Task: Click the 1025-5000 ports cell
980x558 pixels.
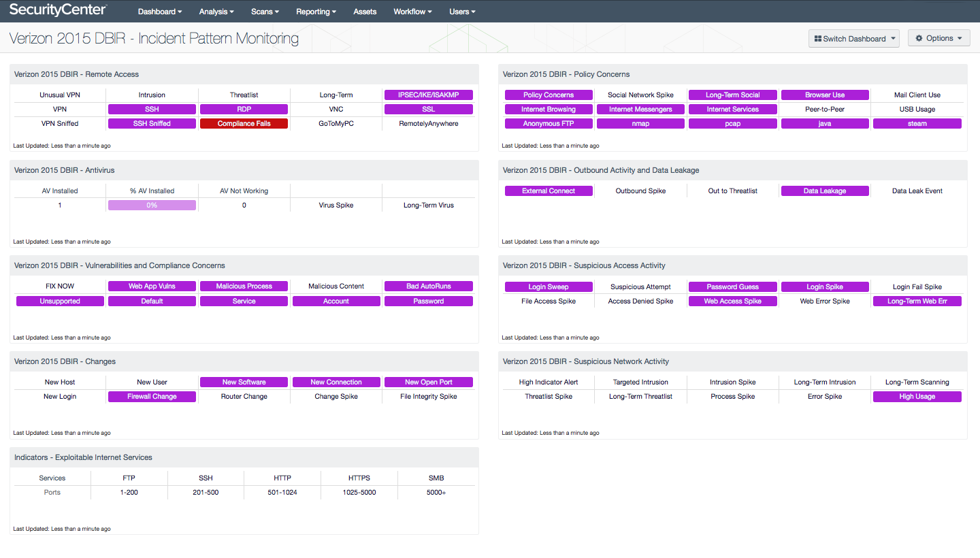Action: (x=359, y=493)
